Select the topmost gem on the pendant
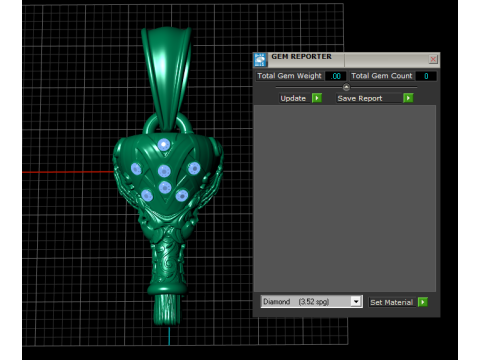 tap(164, 145)
